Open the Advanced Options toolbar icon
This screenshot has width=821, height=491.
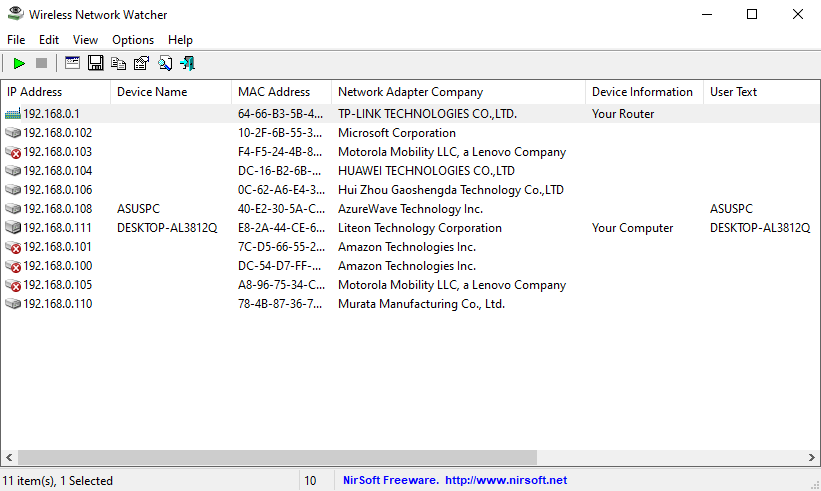click(72, 63)
